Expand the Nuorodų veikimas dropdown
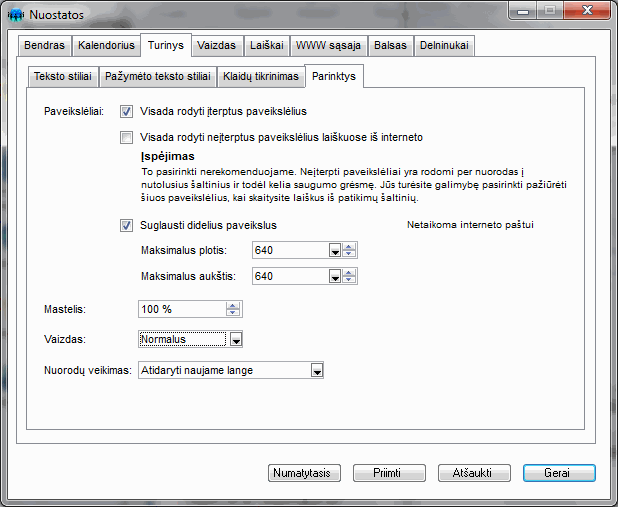Image resolution: width=618 pixels, height=507 pixels. [317, 371]
